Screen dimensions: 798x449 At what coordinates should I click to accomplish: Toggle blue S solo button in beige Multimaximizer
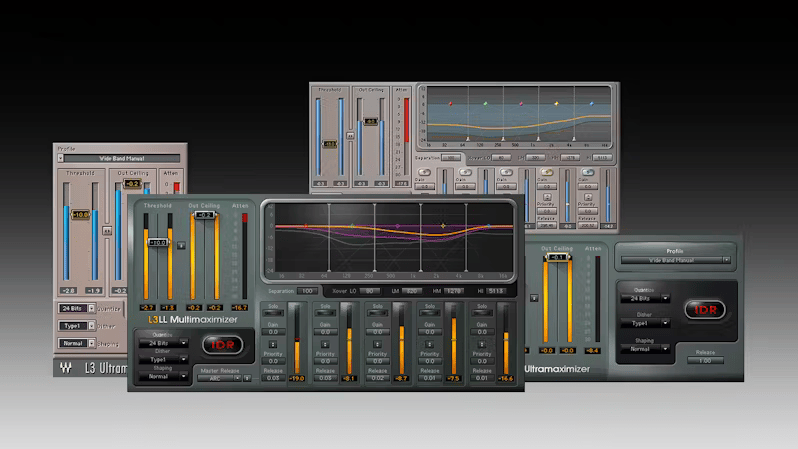pyautogui.click(x=587, y=172)
